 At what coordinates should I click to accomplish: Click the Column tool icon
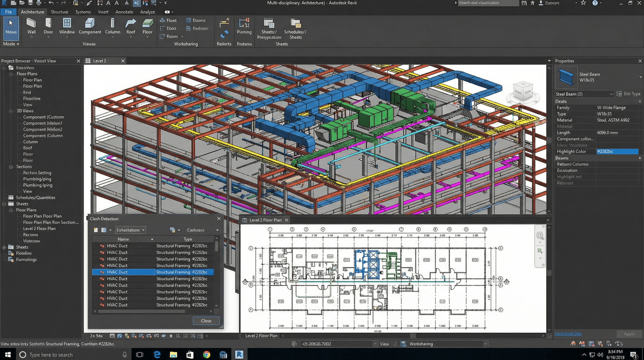113,23
